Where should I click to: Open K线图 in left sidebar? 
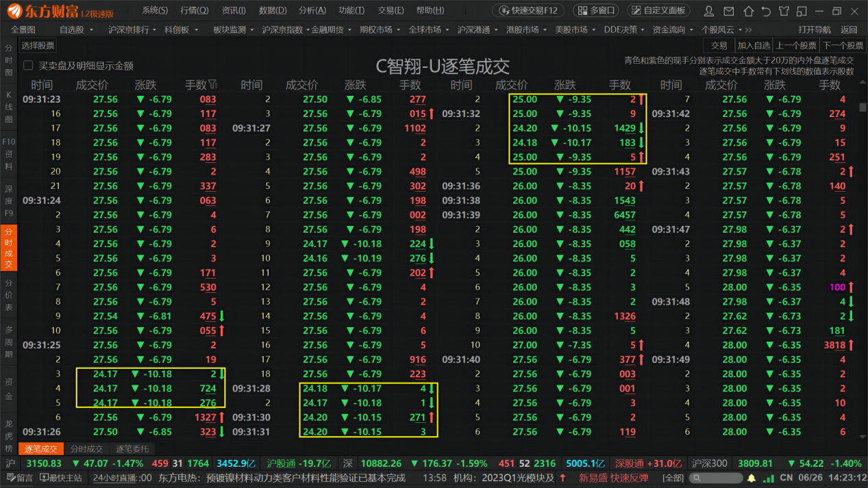click(9, 106)
